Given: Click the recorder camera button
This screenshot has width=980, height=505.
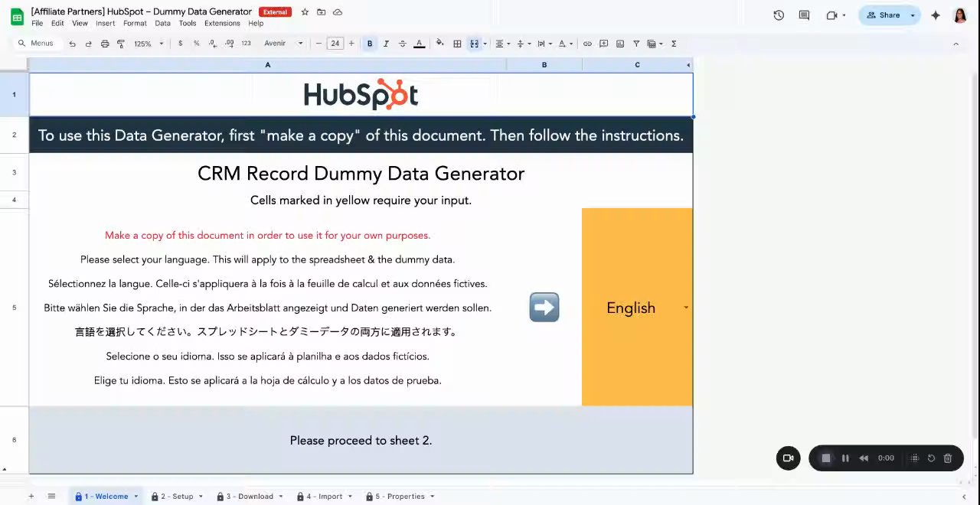Looking at the screenshot, I should pyautogui.click(x=788, y=458).
